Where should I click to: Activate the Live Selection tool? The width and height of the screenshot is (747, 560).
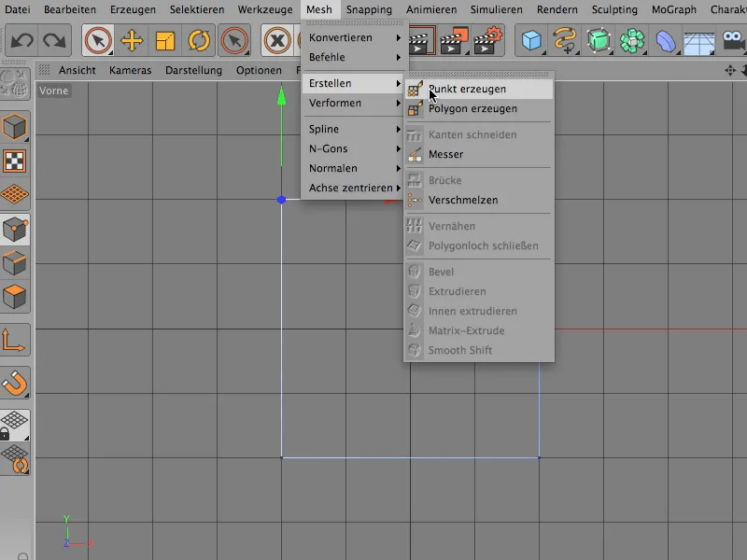(x=98, y=41)
